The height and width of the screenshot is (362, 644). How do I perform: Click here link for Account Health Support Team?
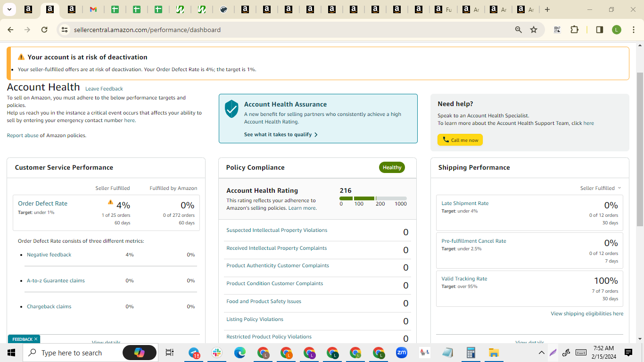588,123
